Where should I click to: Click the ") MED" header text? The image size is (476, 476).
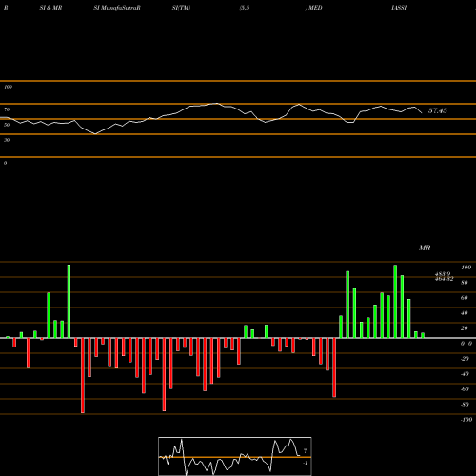pyautogui.click(x=313, y=8)
